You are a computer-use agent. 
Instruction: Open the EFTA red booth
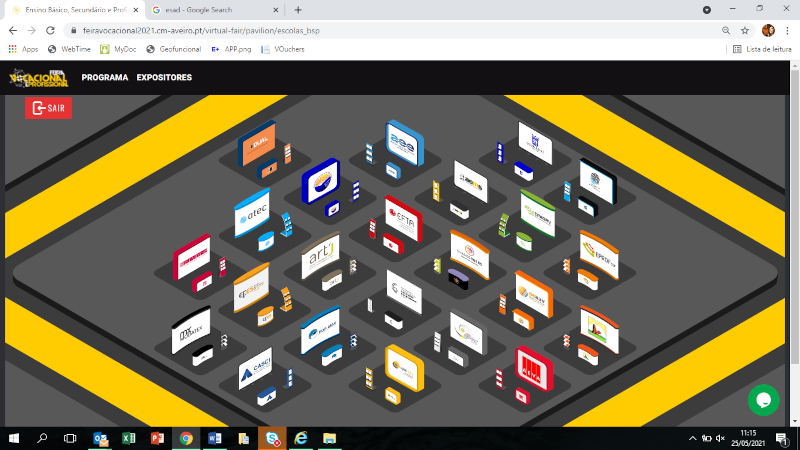[404, 219]
